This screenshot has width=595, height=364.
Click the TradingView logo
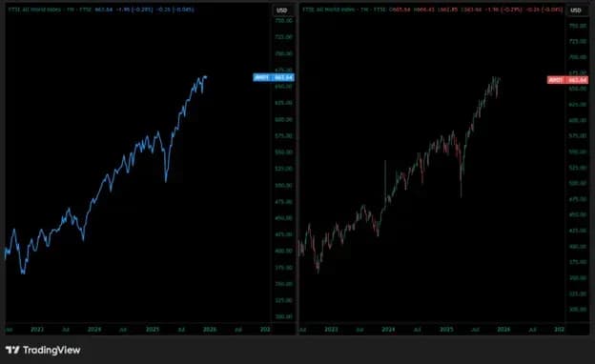point(43,350)
